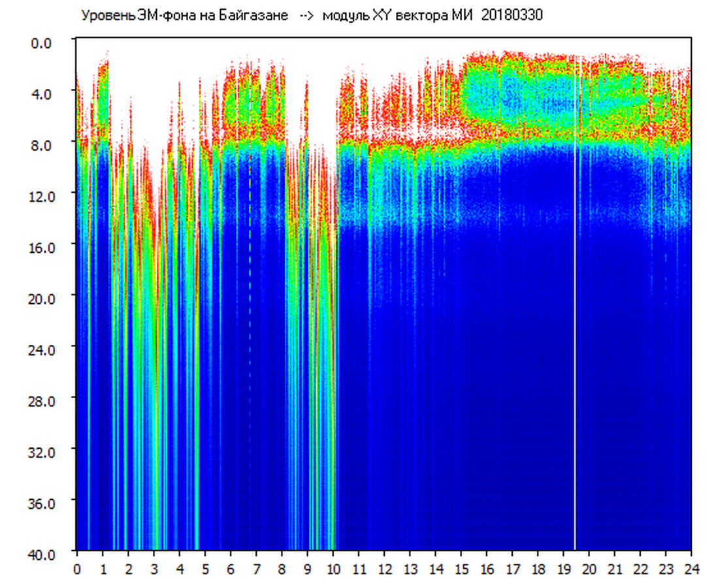This screenshot has width=716, height=588.
Task: Click the x-axis label 12
Action: click(x=384, y=569)
